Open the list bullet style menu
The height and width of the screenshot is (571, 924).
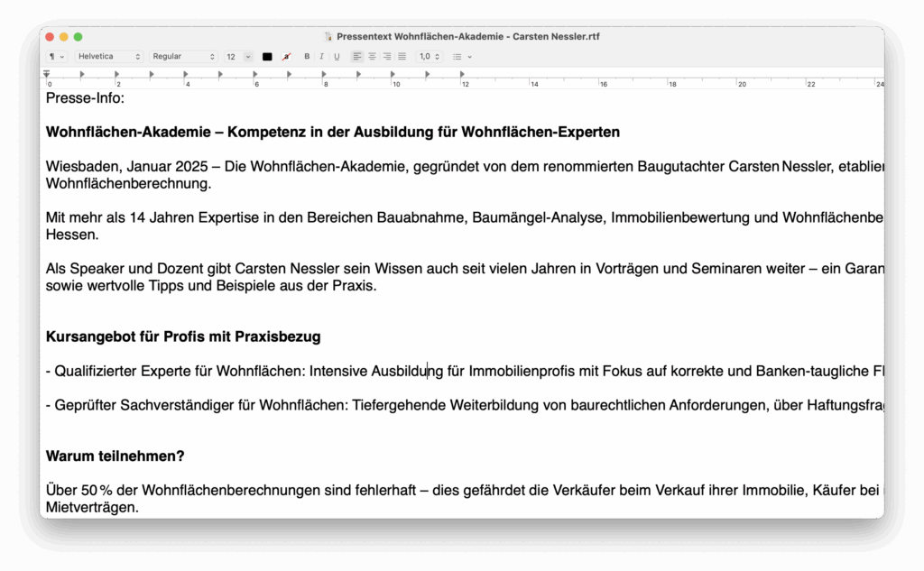click(458, 56)
